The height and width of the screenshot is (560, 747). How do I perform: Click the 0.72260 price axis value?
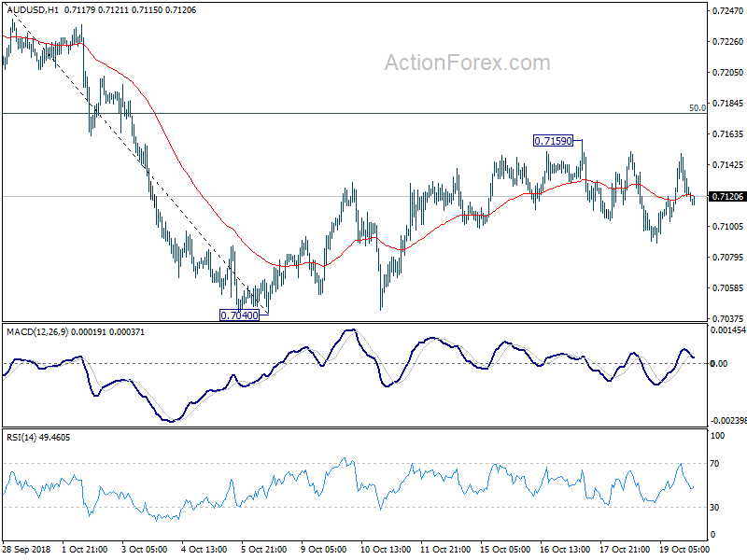(727, 41)
